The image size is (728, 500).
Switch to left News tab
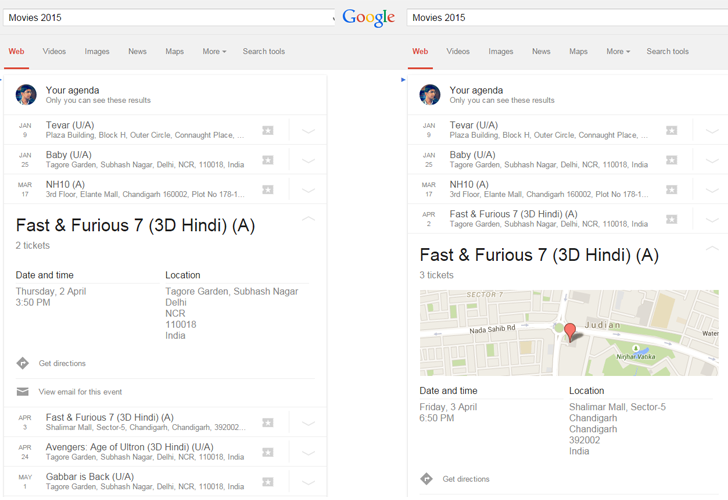point(137,52)
